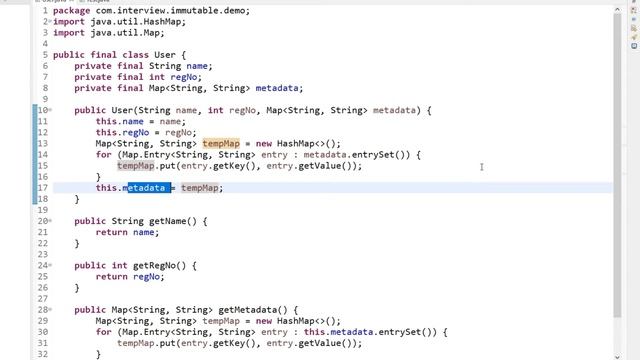This screenshot has height=360, width=640.
Task: Click the editor scrollbar up arrow
Action: pos(617,9)
